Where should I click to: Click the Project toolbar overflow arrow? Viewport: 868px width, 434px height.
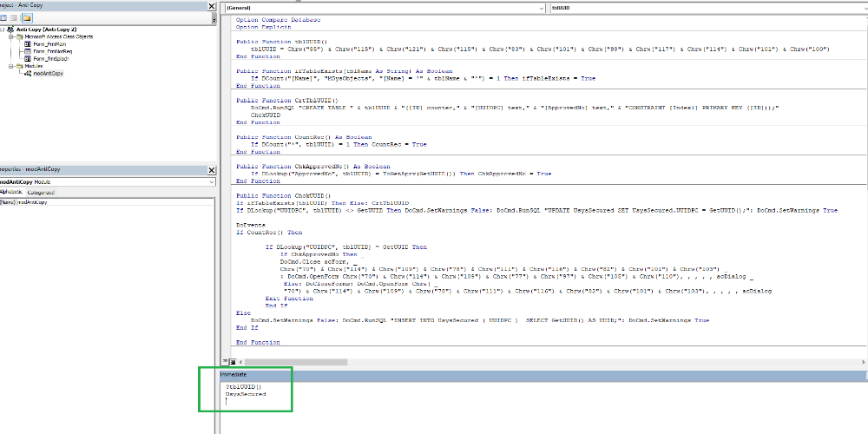(214, 19)
